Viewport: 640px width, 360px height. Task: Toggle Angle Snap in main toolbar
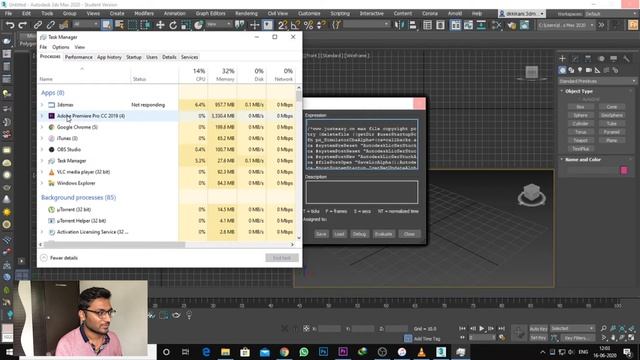295,25
